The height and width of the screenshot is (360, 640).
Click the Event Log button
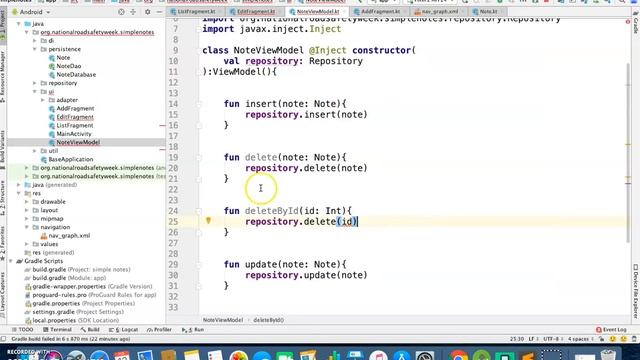click(611, 330)
